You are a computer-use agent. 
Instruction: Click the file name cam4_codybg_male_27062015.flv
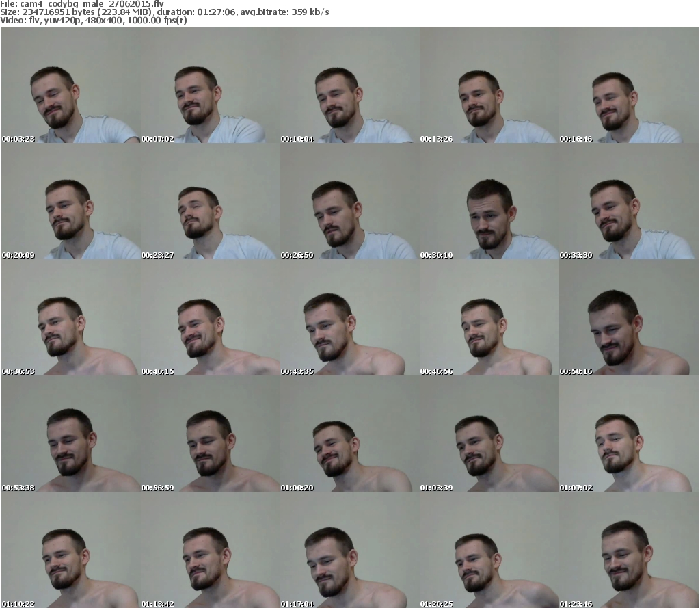(92, 4)
